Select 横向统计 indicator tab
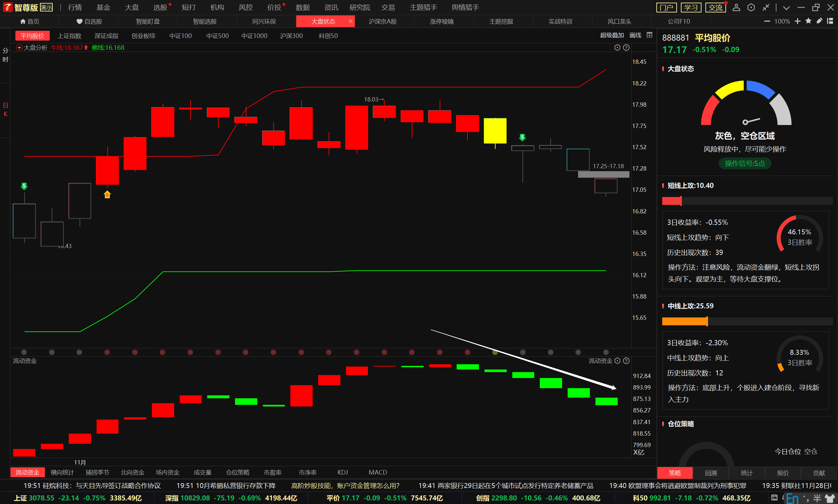Image resolution: width=838 pixels, height=504 pixels. click(x=62, y=472)
